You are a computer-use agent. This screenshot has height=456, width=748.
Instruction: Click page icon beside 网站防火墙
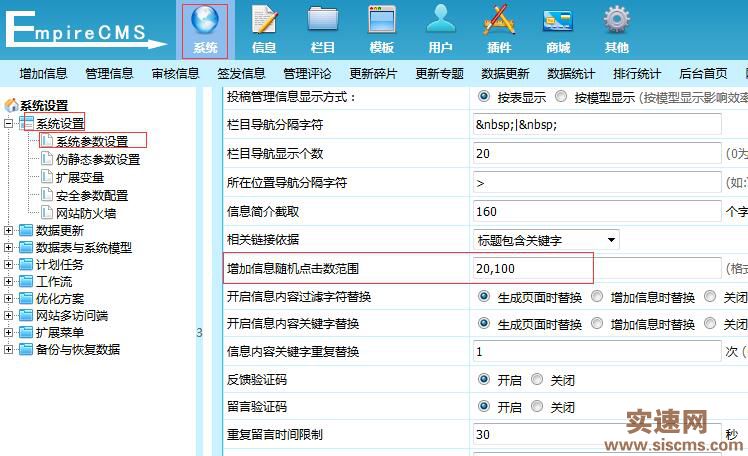(47, 212)
